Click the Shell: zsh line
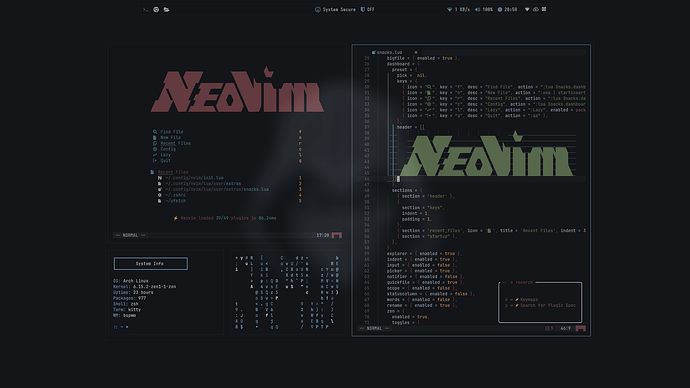Screen dimensions: 690x388 [126, 304]
